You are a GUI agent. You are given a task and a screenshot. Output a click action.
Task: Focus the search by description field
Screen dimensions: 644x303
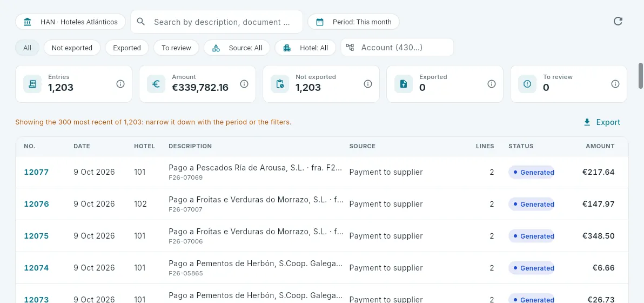217,22
